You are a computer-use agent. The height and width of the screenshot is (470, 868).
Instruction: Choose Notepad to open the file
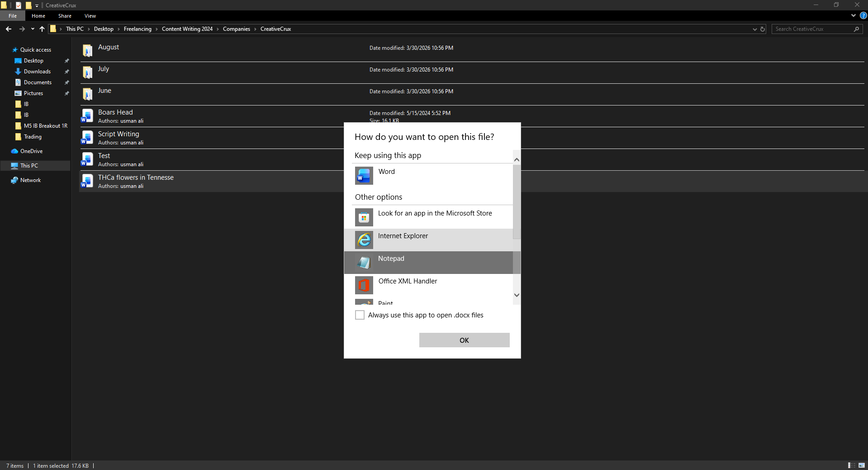tap(428, 263)
